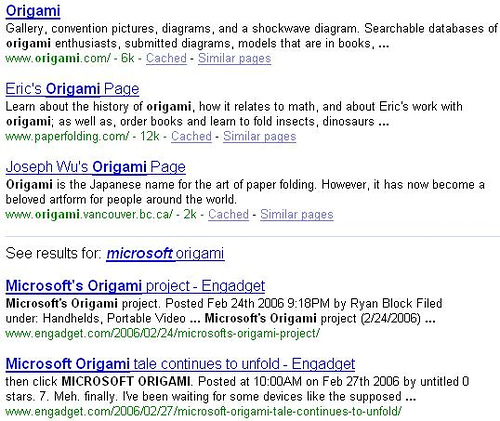Click the engadget.com 2006/02/27 URL text
Screen dimensions: 500x421
coord(203,411)
